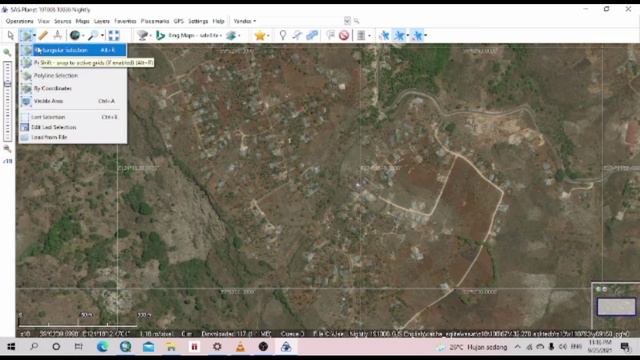
Task: Select the arrow pointer tool in toolbar
Action: pyautogui.click(x=11, y=36)
